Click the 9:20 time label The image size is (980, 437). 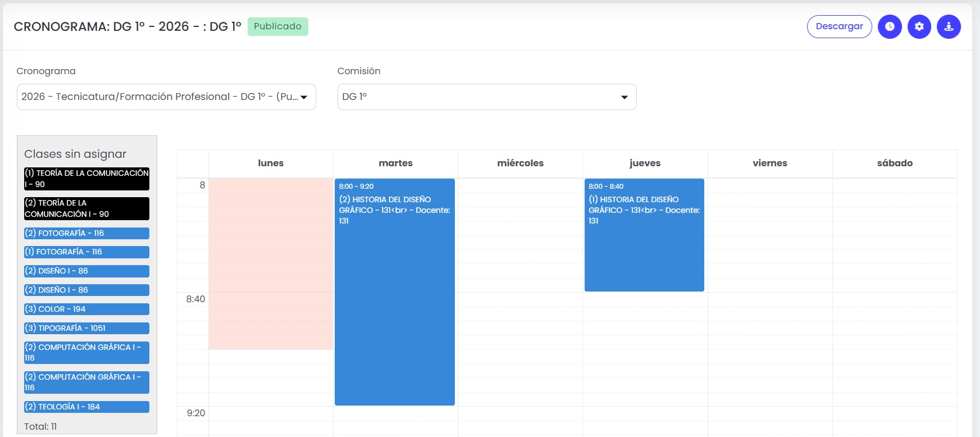(x=196, y=413)
